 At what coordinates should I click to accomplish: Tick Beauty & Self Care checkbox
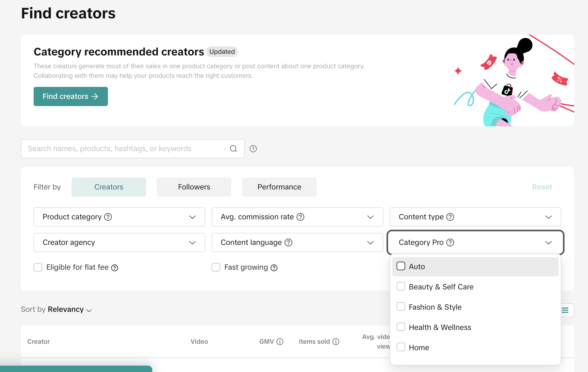click(x=401, y=286)
